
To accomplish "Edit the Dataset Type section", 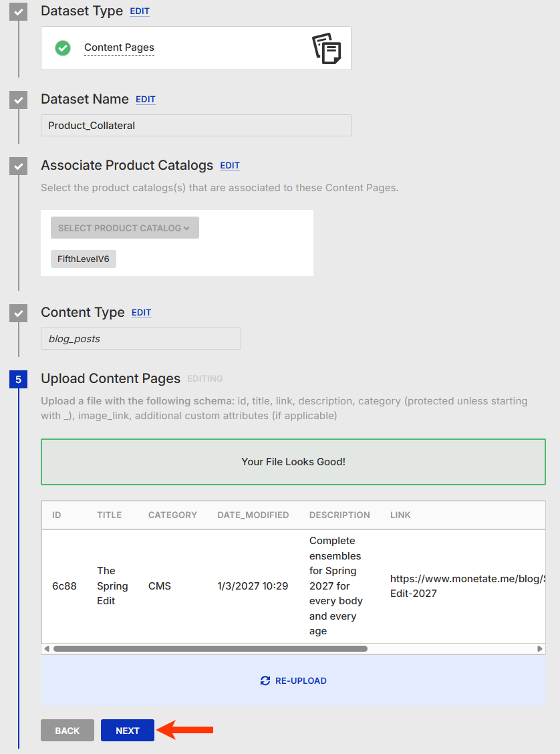I will point(140,11).
